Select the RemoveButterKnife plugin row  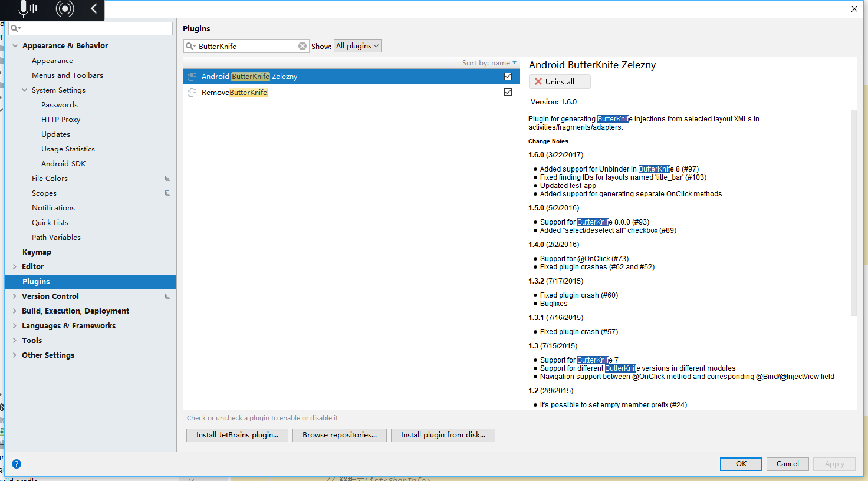click(351, 93)
